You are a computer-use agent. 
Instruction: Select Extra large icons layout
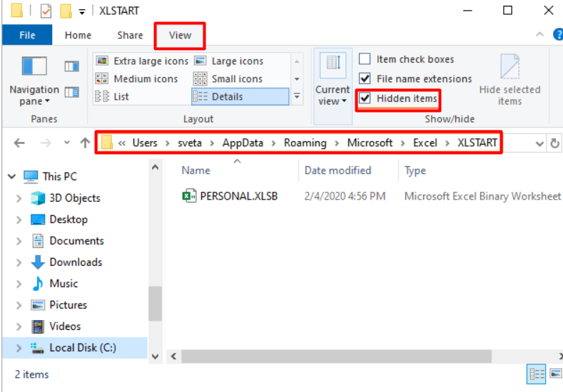[142, 61]
